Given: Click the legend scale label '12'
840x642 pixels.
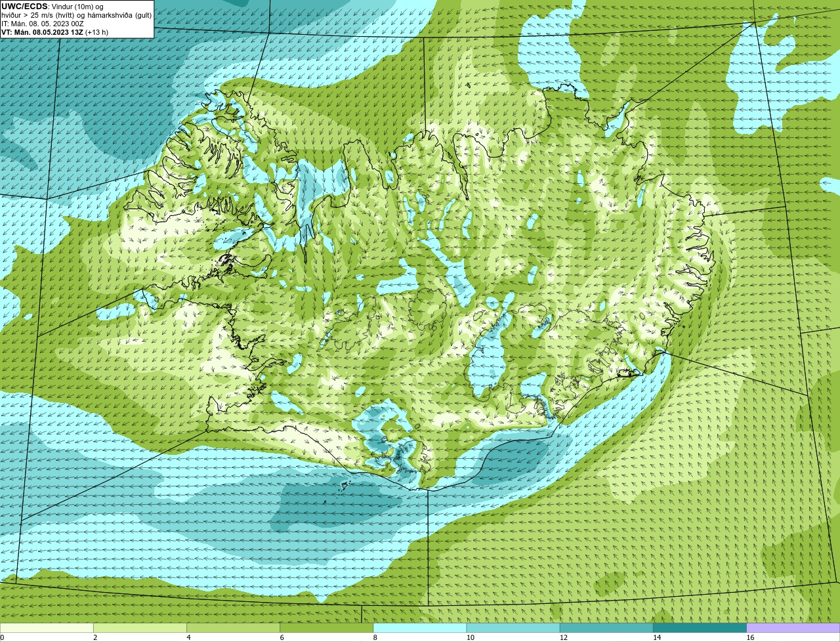Looking at the screenshot, I should (x=563, y=637).
